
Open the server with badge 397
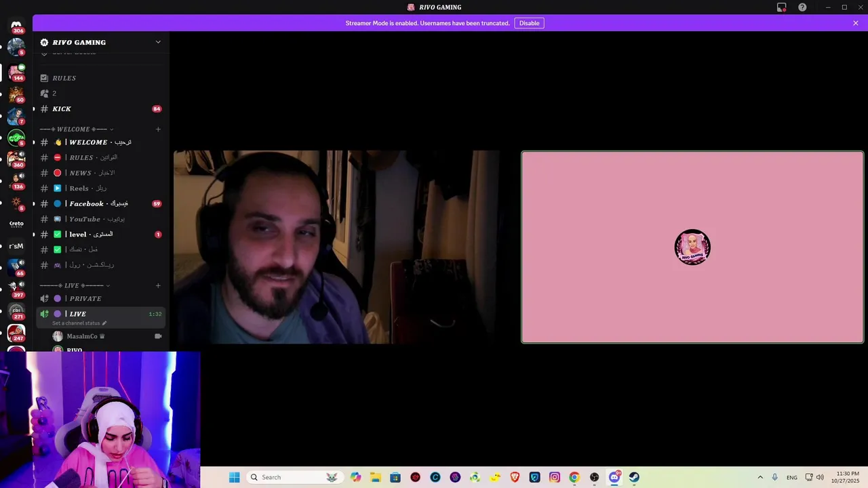pyautogui.click(x=16, y=289)
